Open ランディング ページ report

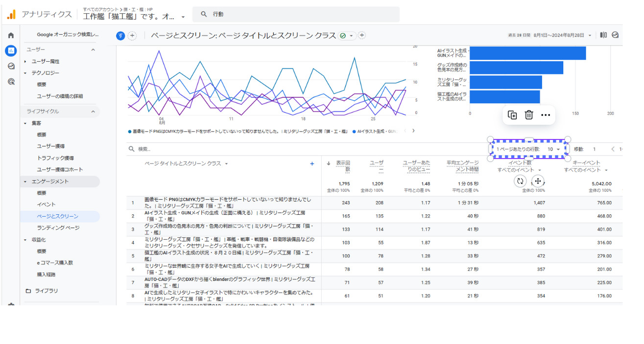coord(58,228)
